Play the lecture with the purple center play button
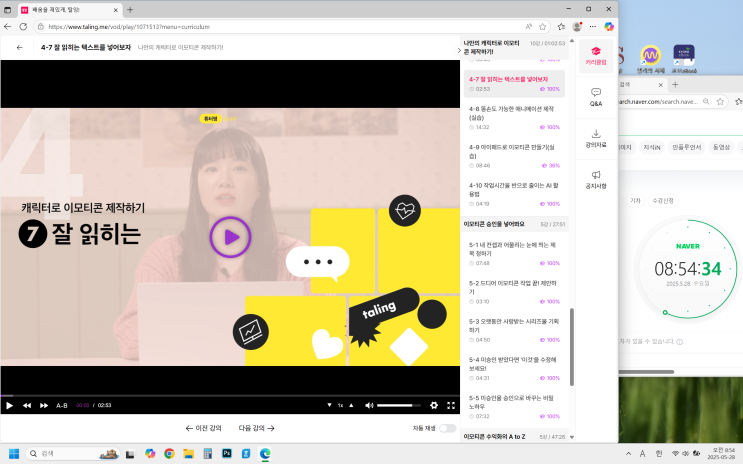Screen dimensions: 743x464 pyautogui.click(x=230, y=237)
